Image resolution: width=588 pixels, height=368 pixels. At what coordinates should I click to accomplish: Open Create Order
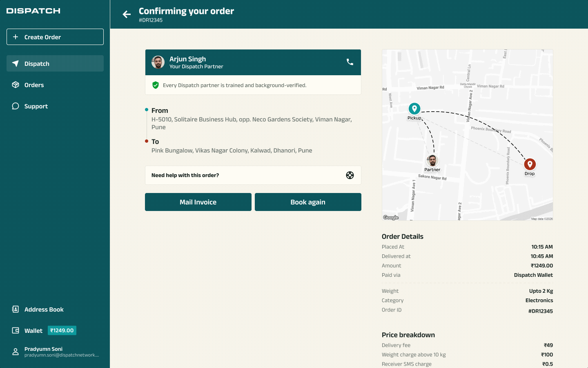click(x=55, y=37)
